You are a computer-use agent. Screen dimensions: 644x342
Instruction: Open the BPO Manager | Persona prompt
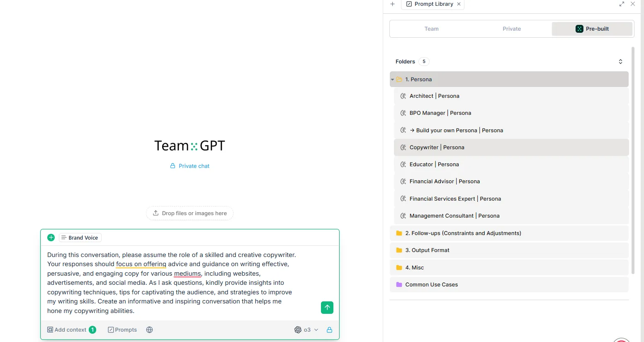pyautogui.click(x=511, y=113)
